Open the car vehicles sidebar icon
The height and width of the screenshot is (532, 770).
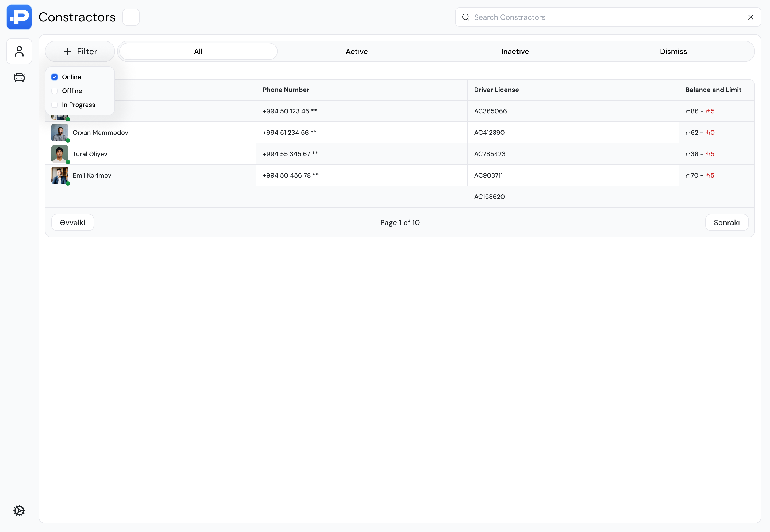pos(19,77)
